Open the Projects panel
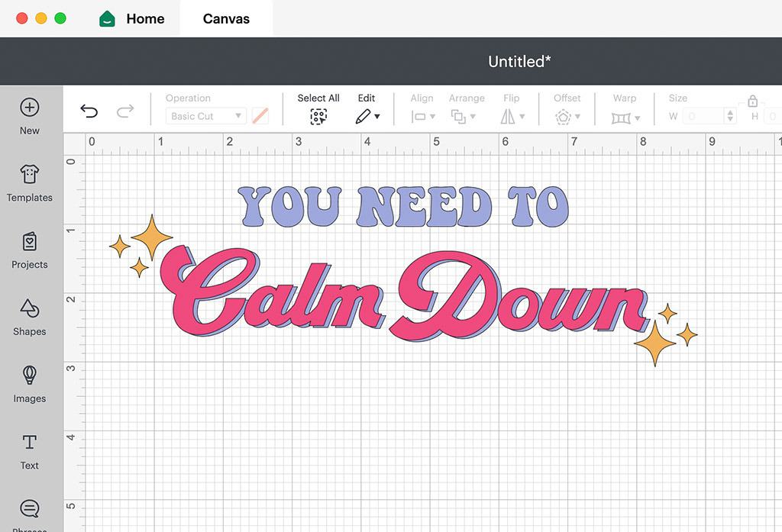Image resolution: width=782 pixels, height=532 pixels. pos(30,241)
